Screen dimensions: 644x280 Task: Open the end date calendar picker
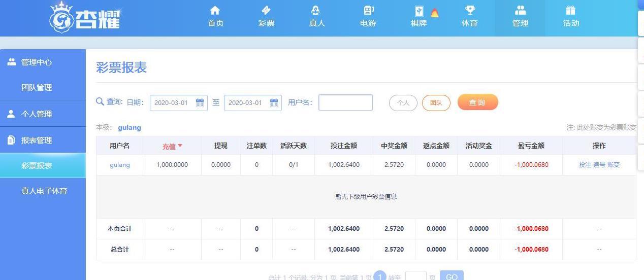[274, 102]
